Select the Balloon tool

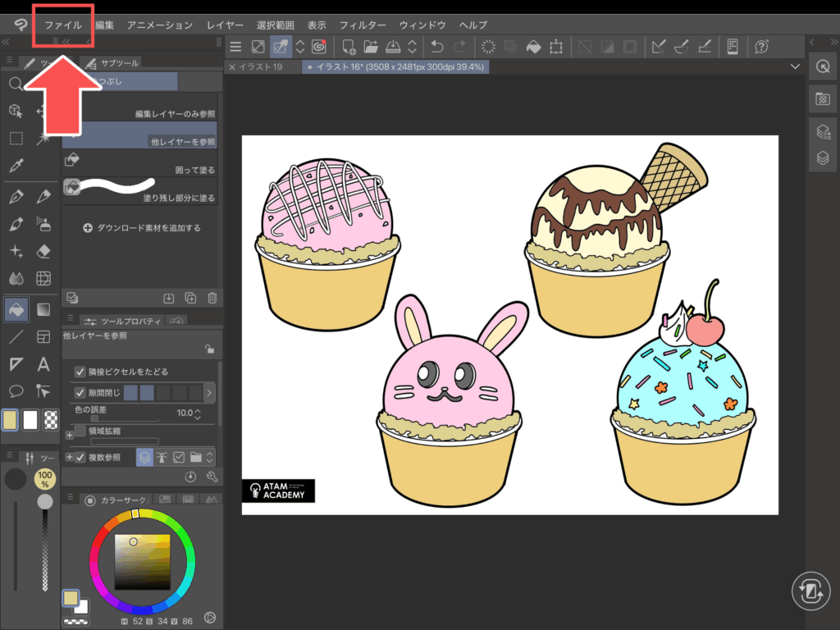(x=16, y=391)
